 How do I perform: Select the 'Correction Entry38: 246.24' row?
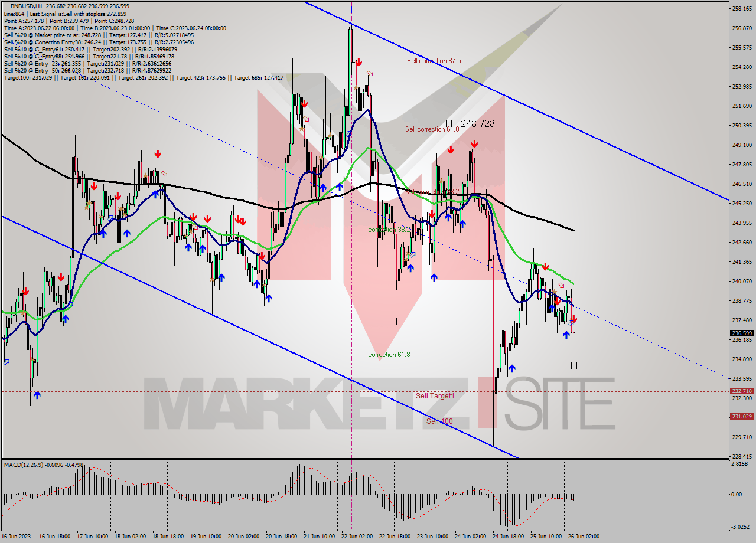click(99, 42)
